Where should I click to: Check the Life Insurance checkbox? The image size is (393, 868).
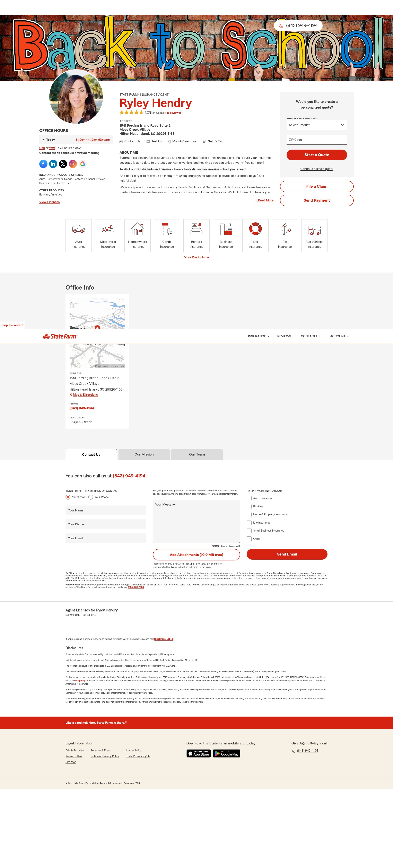tap(249, 523)
